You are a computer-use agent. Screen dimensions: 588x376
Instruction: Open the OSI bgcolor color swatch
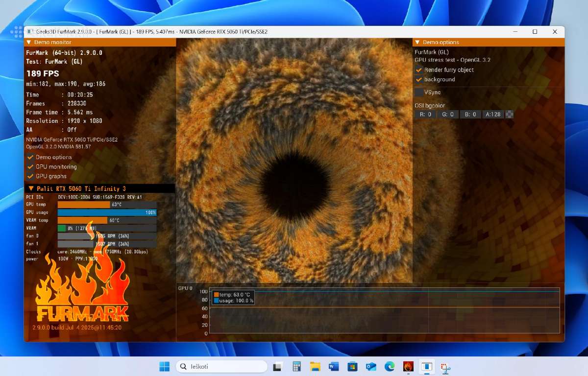pos(510,114)
